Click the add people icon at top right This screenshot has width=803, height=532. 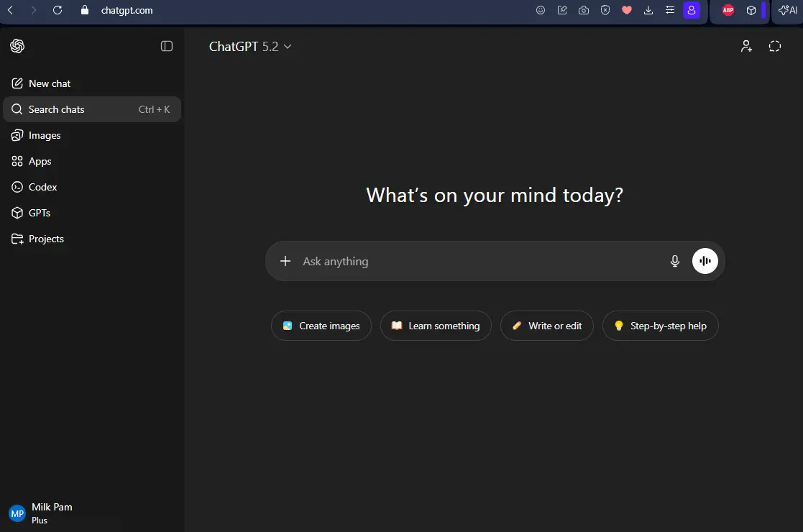click(x=746, y=46)
